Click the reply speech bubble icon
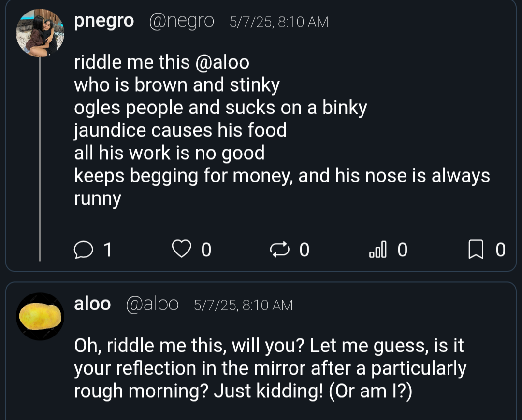The height and width of the screenshot is (420, 522). 83,250
